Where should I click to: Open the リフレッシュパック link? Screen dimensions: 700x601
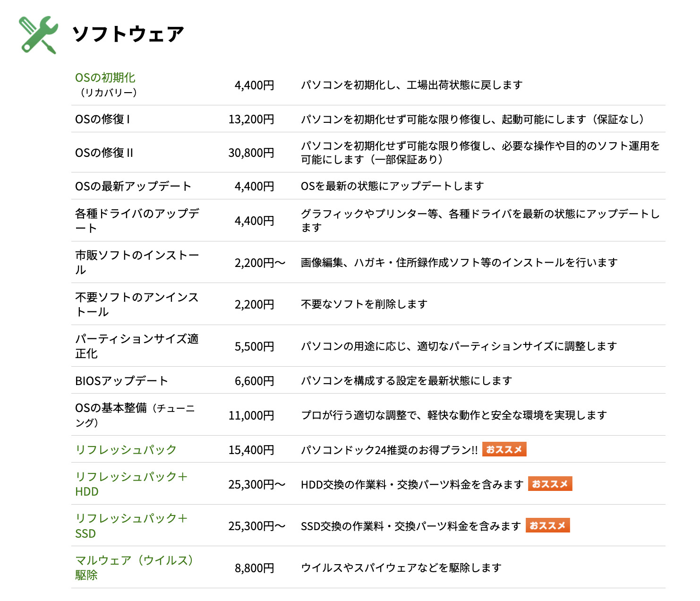(126, 450)
